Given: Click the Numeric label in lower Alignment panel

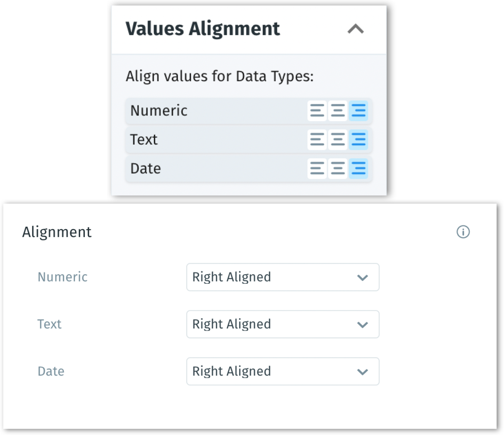Looking at the screenshot, I should 62,277.
